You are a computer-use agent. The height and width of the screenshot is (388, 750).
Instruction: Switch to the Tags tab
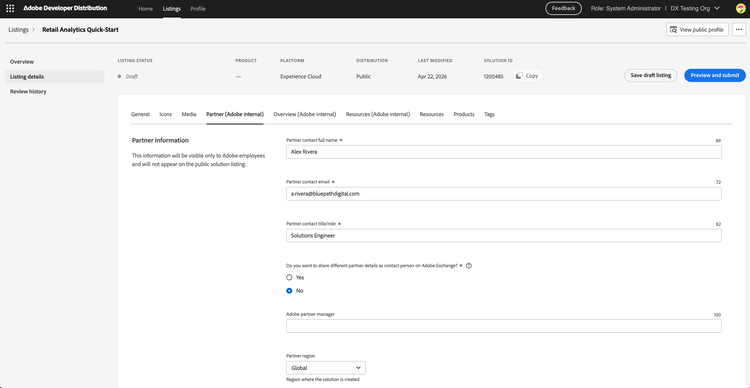[489, 114]
